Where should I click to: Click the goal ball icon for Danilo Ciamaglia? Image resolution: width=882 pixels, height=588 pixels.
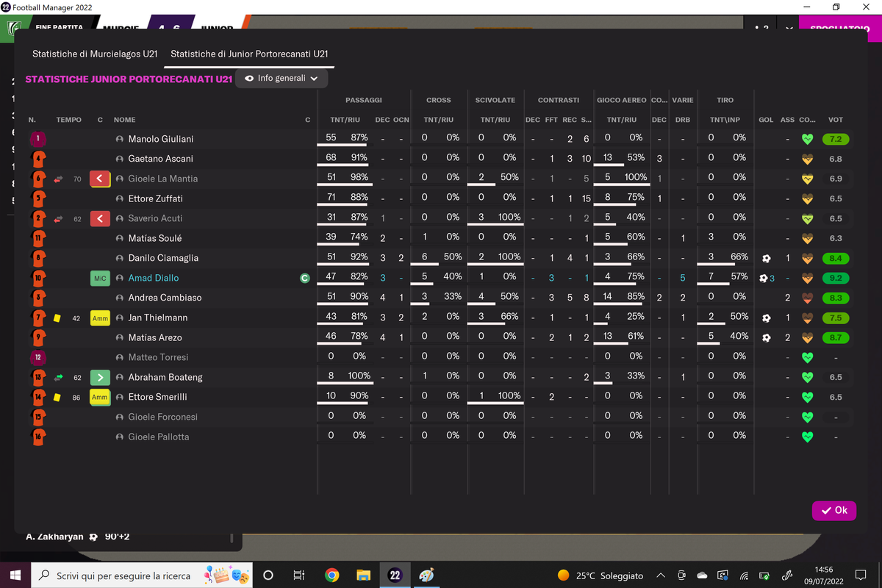pos(766,258)
